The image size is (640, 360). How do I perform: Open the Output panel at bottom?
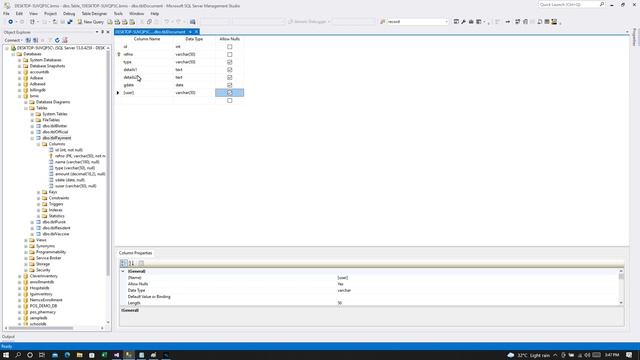pos(8,337)
